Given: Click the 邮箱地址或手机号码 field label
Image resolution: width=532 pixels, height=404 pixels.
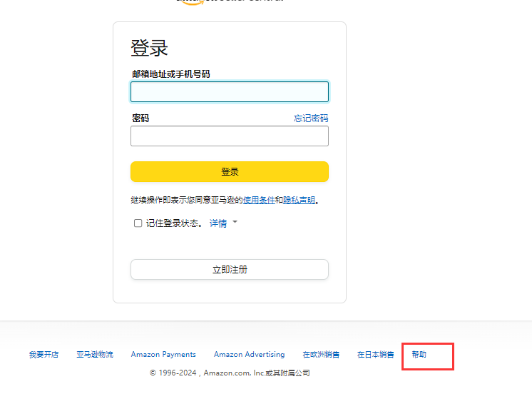Looking at the screenshot, I should point(171,74).
